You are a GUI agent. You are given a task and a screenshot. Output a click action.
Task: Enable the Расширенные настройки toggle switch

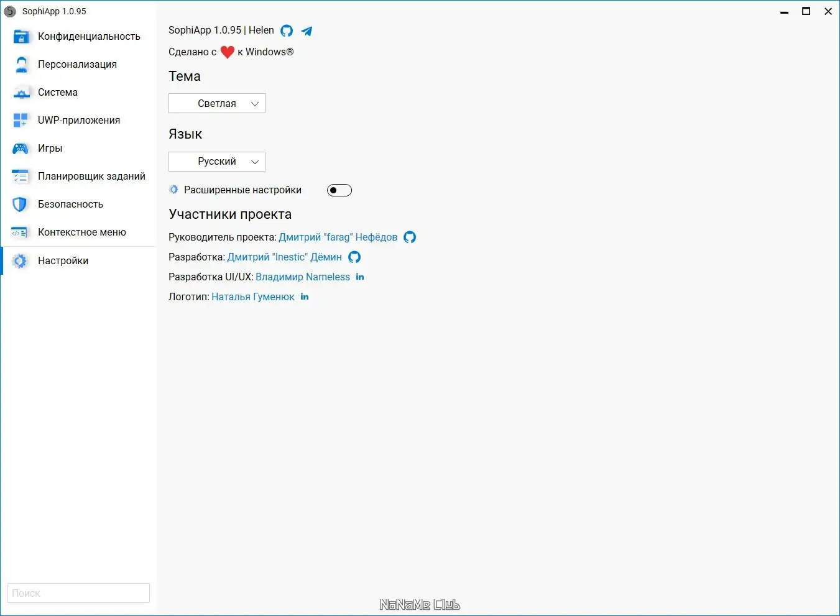(x=339, y=190)
